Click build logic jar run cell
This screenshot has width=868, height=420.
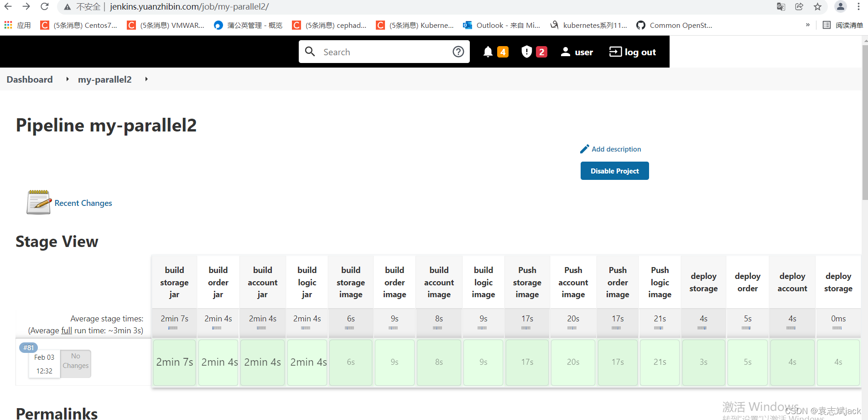[307, 362]
